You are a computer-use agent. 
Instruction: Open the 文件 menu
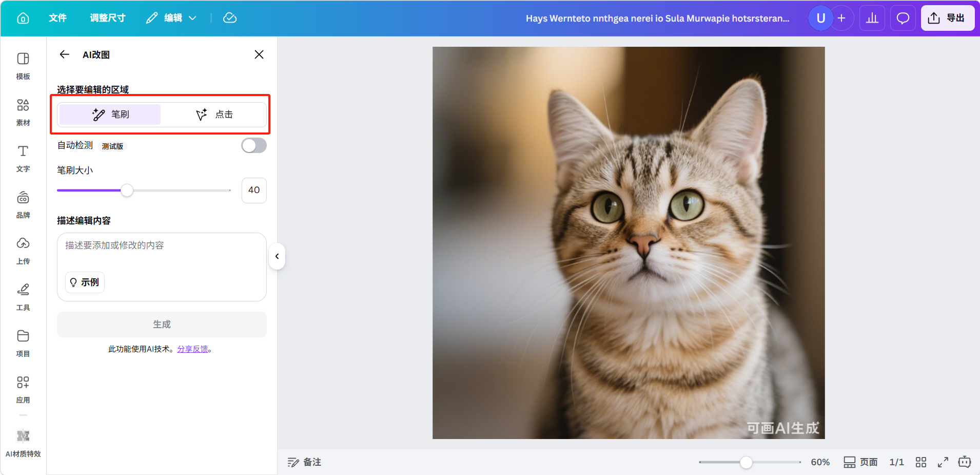point(57,18)
